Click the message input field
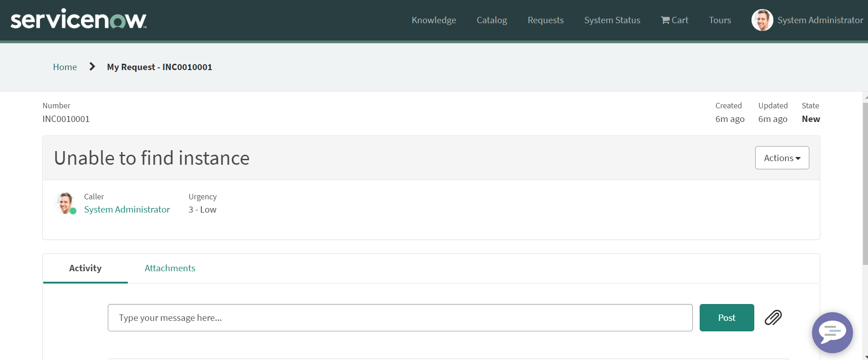 [400, 318]
